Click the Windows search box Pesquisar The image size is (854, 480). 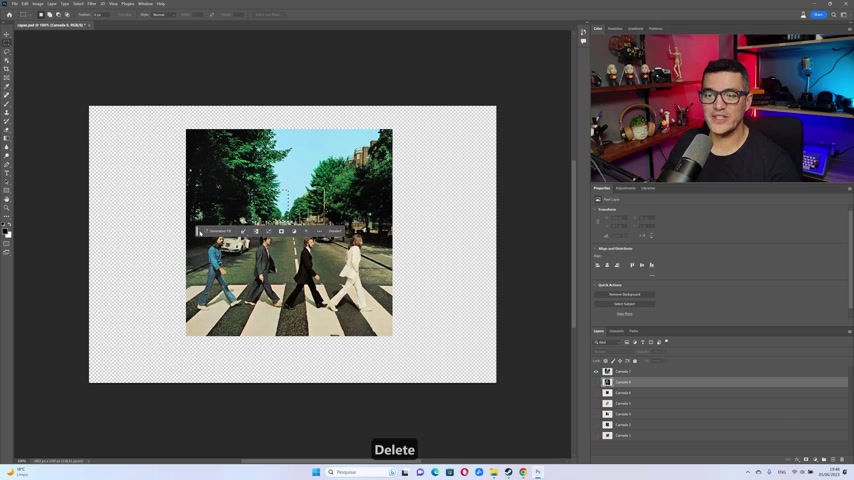(361, 472)
